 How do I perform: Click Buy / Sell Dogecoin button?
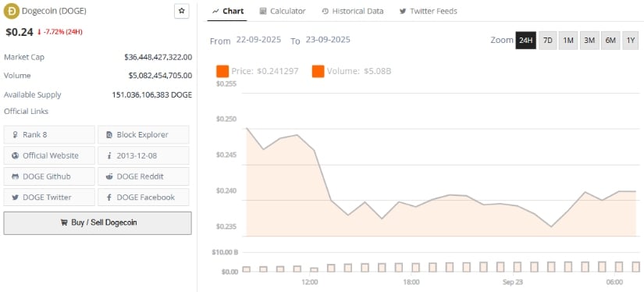(x=98, y=223)
